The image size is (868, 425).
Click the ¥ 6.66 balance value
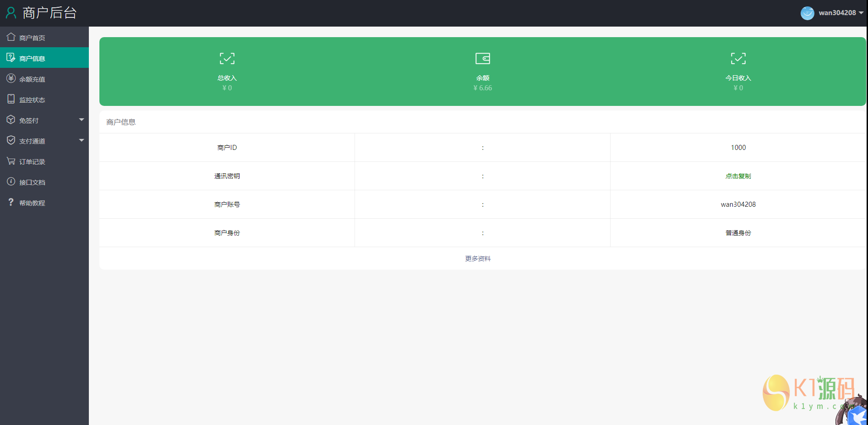click(483, 88)
